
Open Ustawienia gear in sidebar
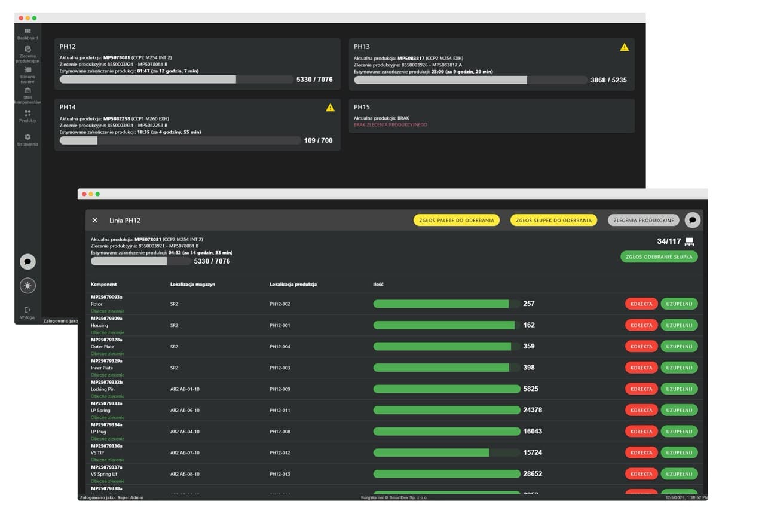(27, 137)
